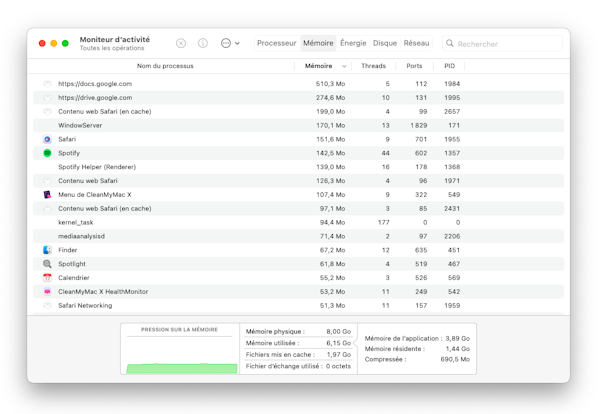This screenshot has width=608, height=414.
Task: Click the Calendrier calendar icon
Action: pos(47,278)
